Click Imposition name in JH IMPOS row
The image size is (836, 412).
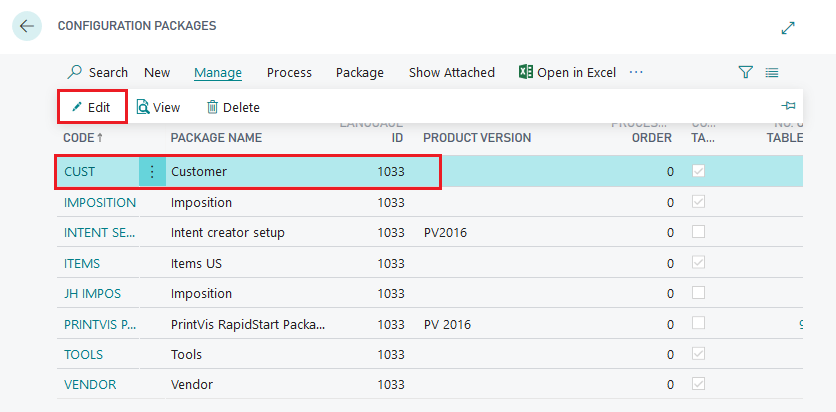click(201, 294)
